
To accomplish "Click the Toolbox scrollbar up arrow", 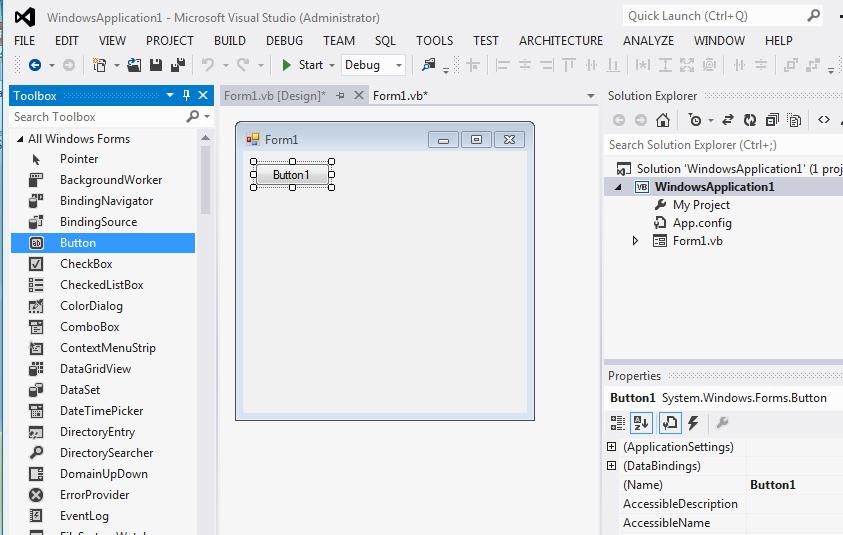I will (x=205, y=138).
